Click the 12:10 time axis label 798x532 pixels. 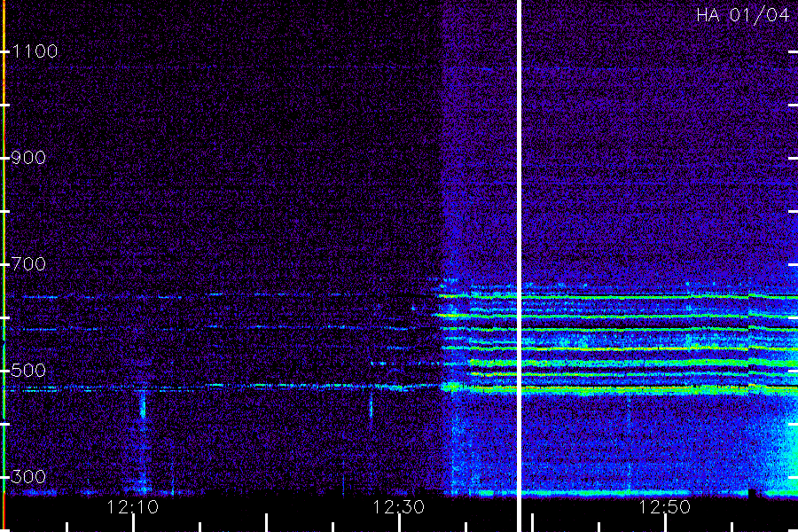[133, 507]
